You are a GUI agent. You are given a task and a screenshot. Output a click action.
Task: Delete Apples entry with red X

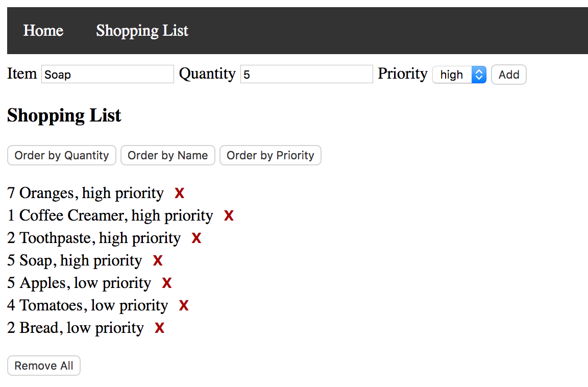[167, 283]
